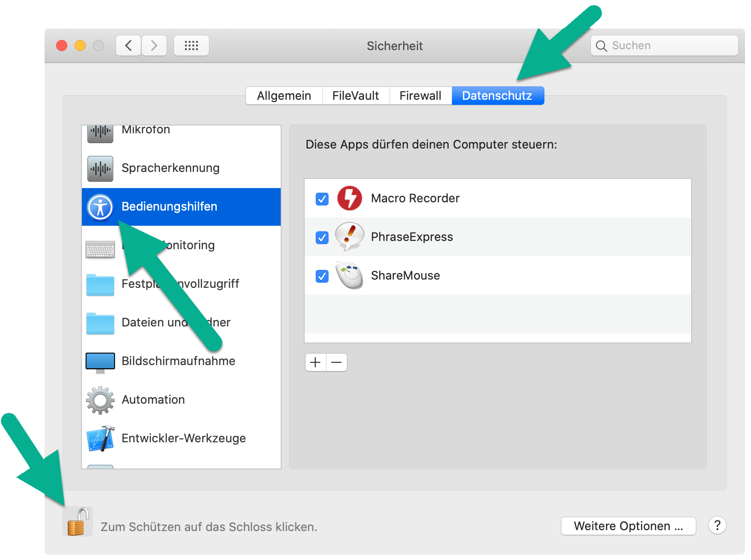Viewport: 751px width, 560px height.
Task: Switch to the Firewall tab
Action: point(420,96)
